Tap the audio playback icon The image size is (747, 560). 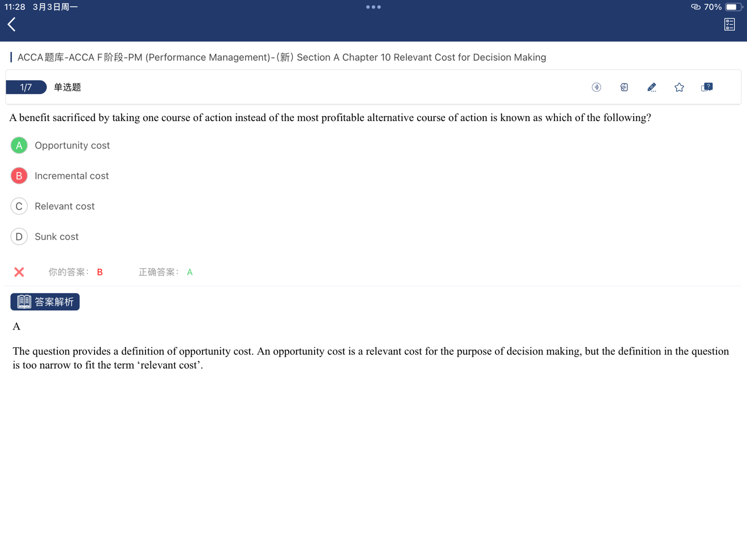click(596, 87)
